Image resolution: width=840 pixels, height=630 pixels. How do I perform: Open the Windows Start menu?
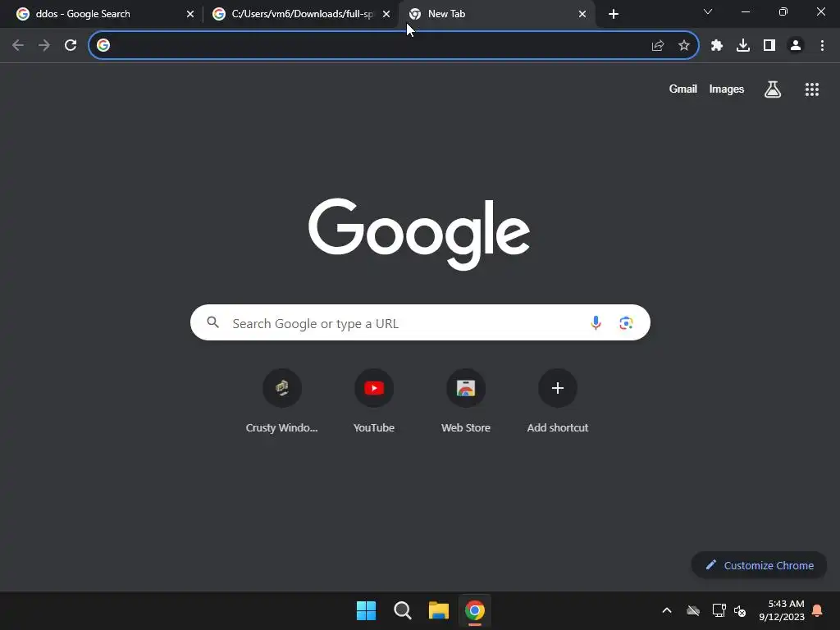click(x=367, y=610)
